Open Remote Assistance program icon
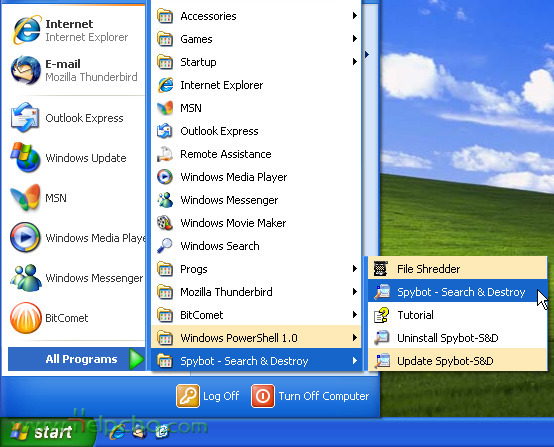The height and width of the screenshot is (447, 554). pos(165,154)
